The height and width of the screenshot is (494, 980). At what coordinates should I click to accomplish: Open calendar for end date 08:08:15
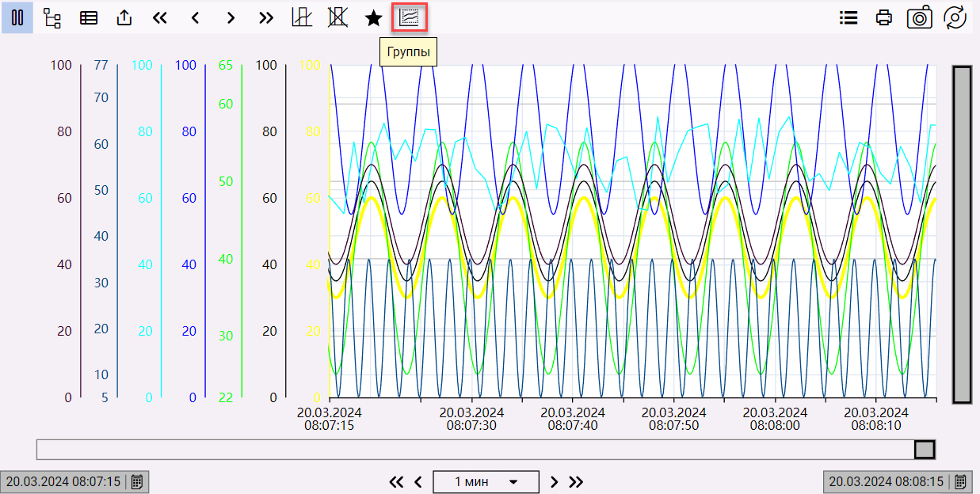pos(960,481)
